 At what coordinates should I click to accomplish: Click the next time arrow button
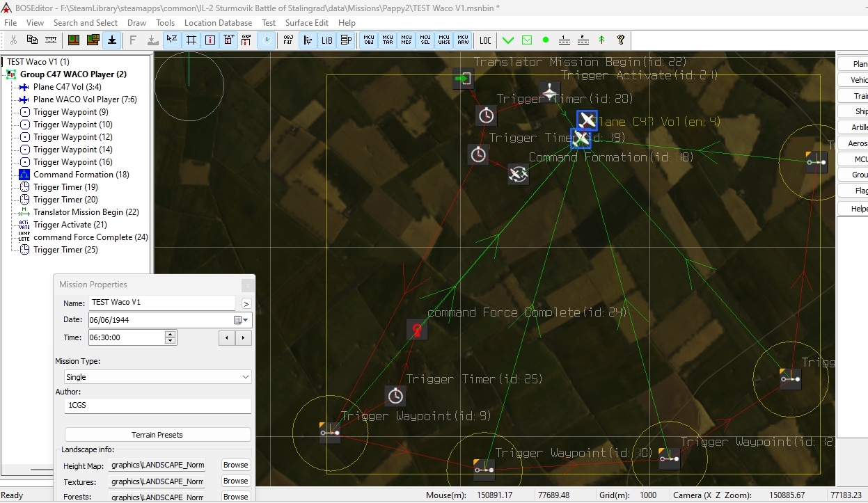pos(243,338)
